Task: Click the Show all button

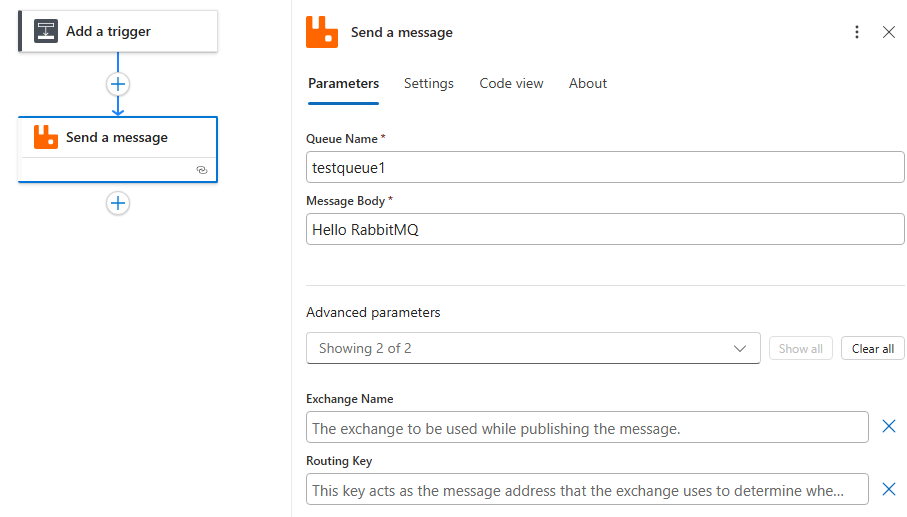Action: pyautogui.click(x=800, y=348)
